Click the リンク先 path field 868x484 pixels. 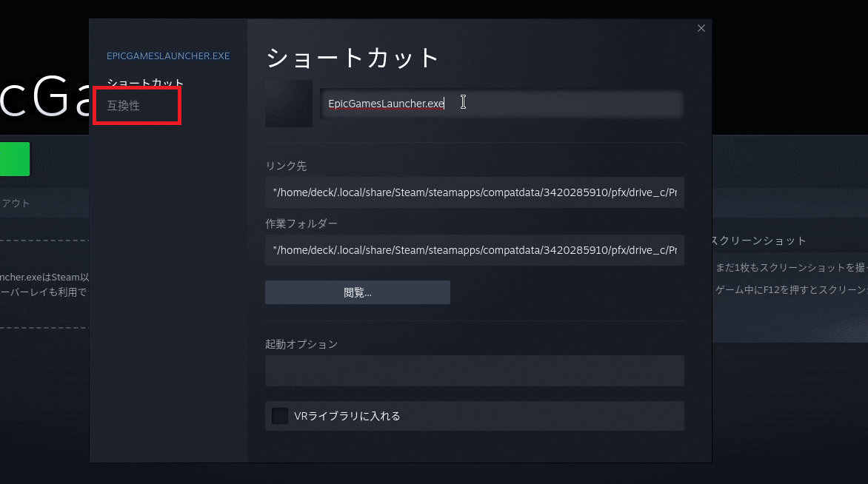pos(475,192)
